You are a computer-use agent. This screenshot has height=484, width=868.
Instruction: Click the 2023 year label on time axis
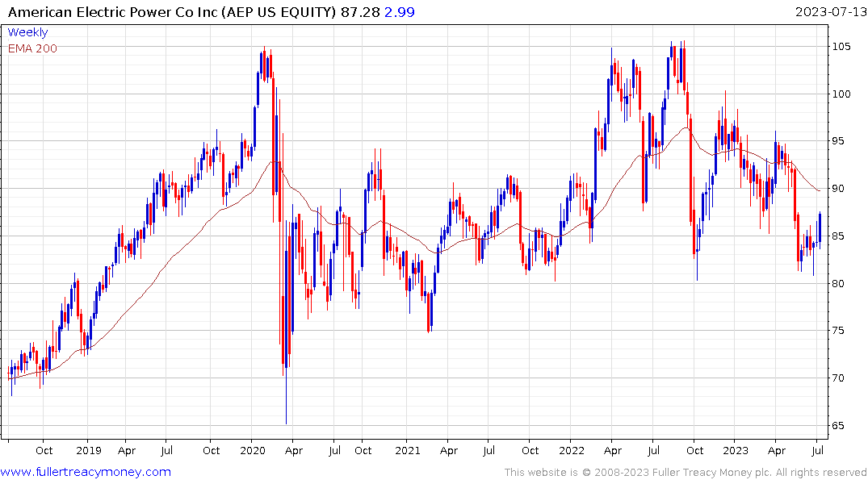click(x=735, y=450)
